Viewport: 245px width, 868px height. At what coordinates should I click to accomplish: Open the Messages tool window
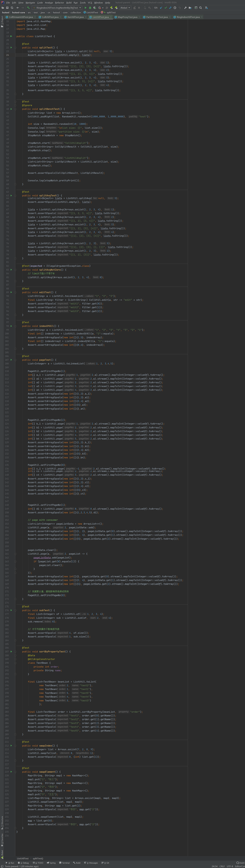click(91, 863)
